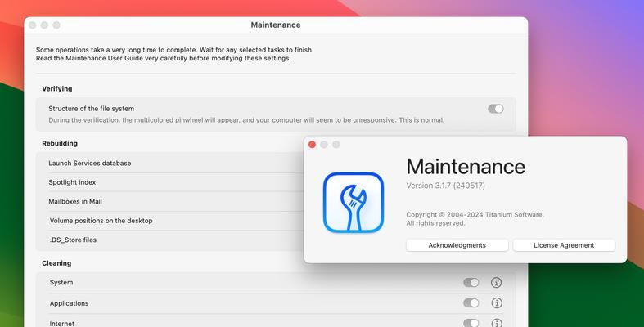Click the Maintenance wrench app icon
The image size is (644, 327).
tap(354, 202)
